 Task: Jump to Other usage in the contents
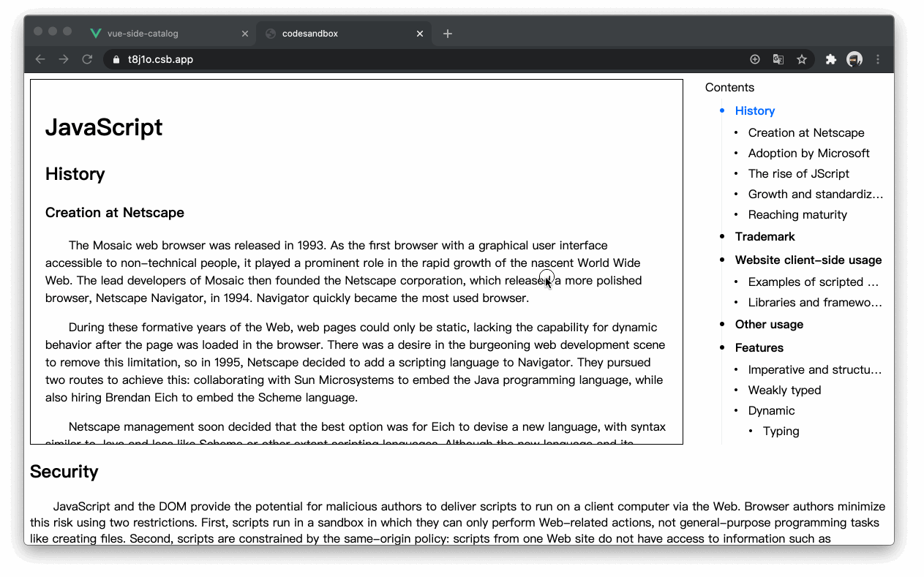point(769,324)
